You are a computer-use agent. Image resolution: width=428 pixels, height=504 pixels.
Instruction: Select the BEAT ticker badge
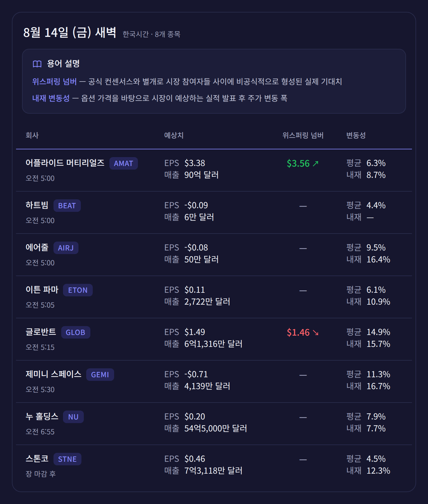point(67,206)
